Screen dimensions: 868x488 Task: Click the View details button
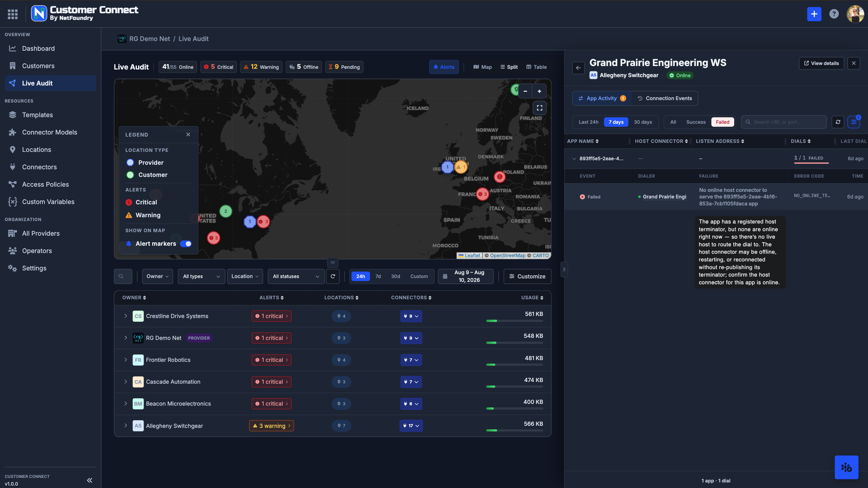click(x=821, y=63)
